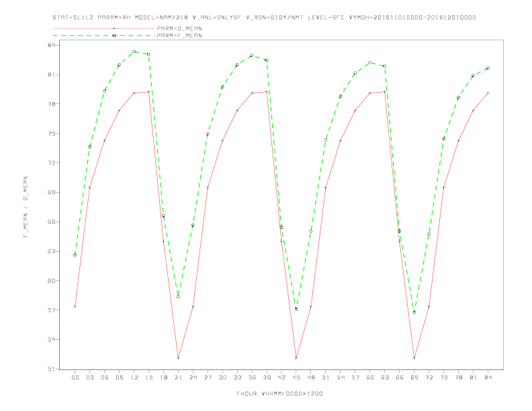Click y-axis tick label 66
This screenshot has width=532, height=411.
pyautogui.click(x=52, y=222)
